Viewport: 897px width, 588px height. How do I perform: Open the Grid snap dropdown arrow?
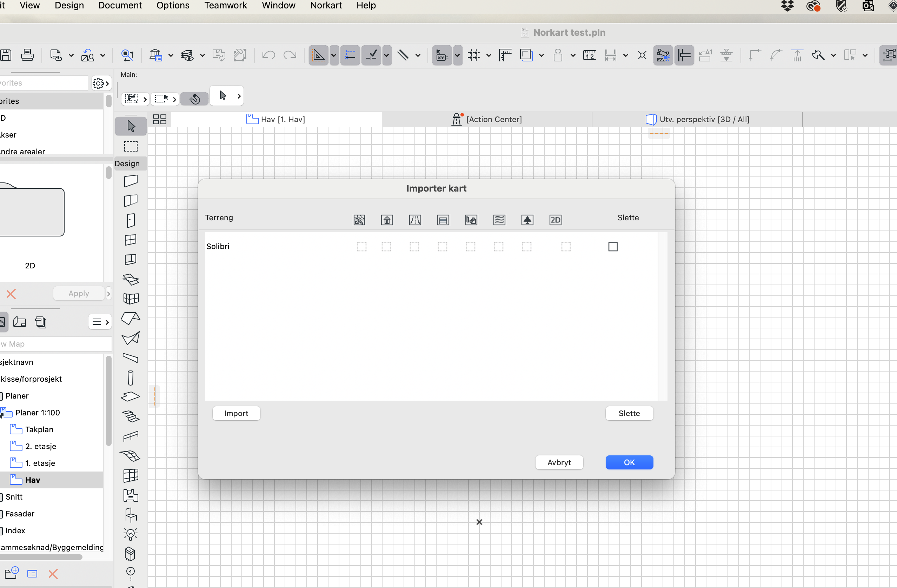[489, 55]
